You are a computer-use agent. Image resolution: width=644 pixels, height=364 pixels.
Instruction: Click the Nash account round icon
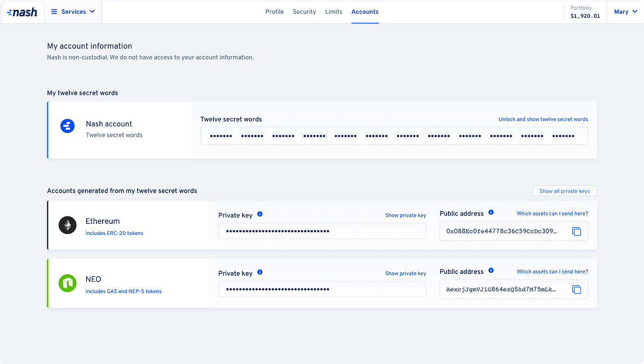tap(68, 126)
